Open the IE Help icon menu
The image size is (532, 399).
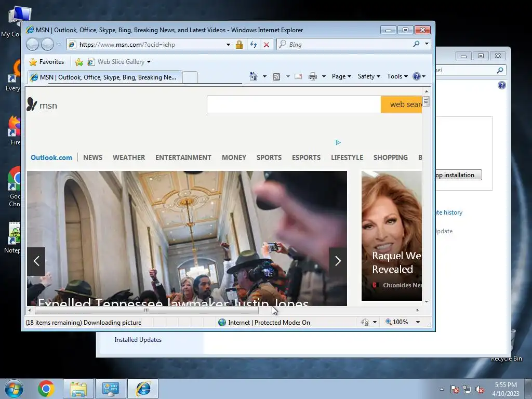(419, 76)
